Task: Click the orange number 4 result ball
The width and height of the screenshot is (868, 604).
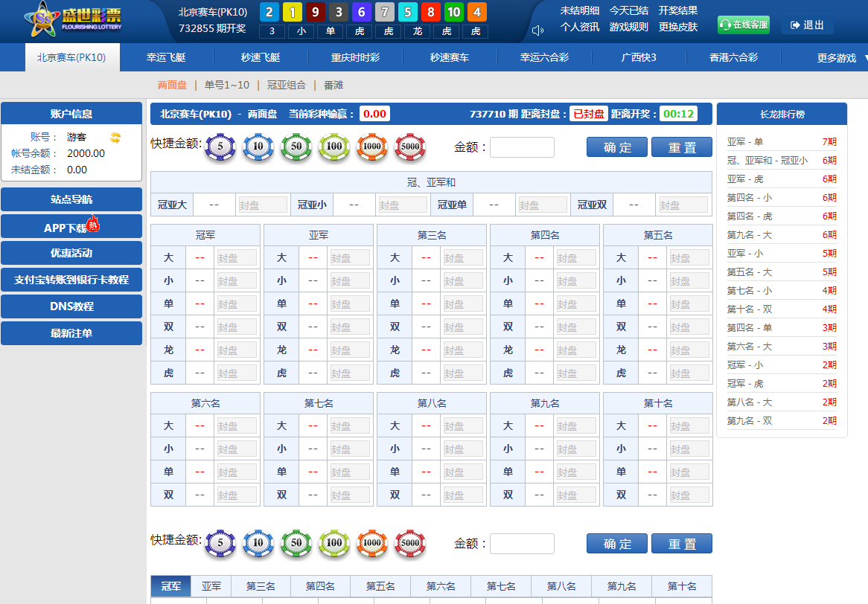Action: point(477,12)
